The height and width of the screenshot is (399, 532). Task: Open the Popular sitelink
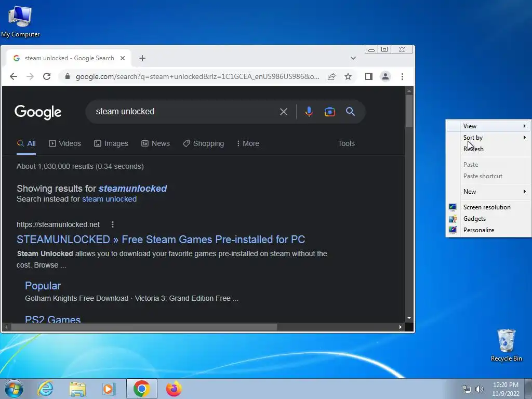[43, 286]
